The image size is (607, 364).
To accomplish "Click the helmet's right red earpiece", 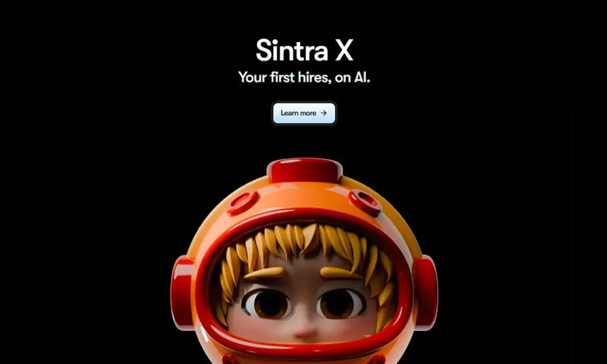I will (425, 292).
